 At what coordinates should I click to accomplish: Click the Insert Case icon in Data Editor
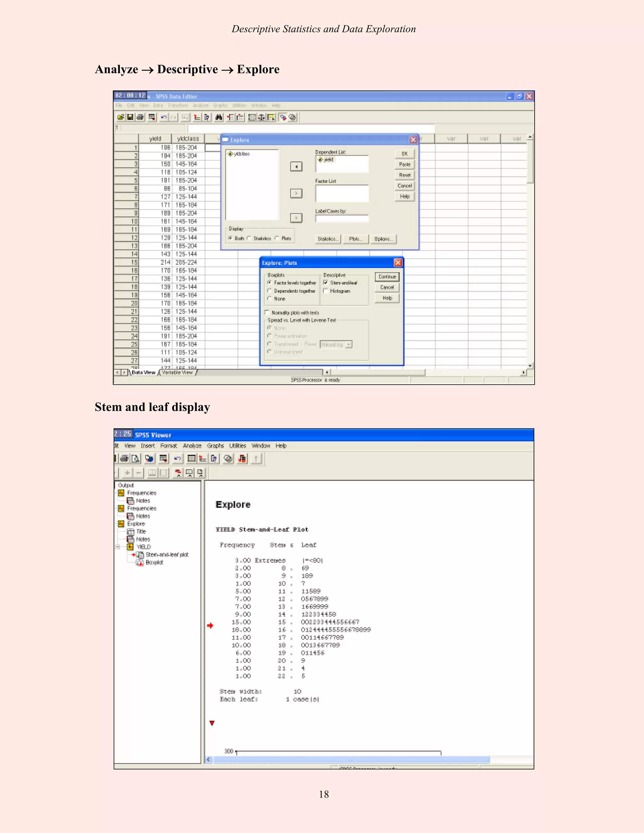[x=230, y=118]
